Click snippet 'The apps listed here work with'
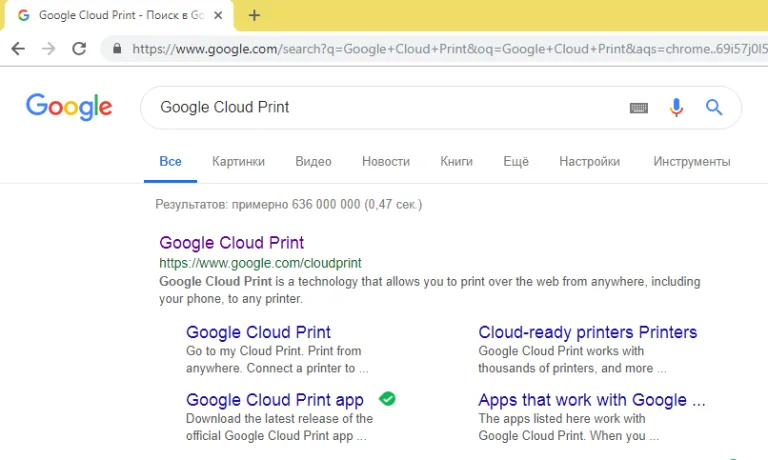The width and height of the screenshot is (768, 460). click(562, 418)
